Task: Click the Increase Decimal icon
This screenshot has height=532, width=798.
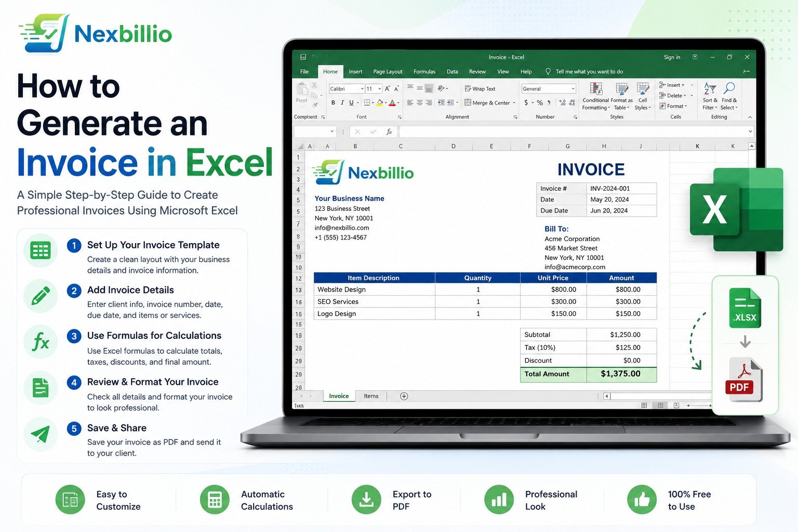Action: tap(562, 103)
